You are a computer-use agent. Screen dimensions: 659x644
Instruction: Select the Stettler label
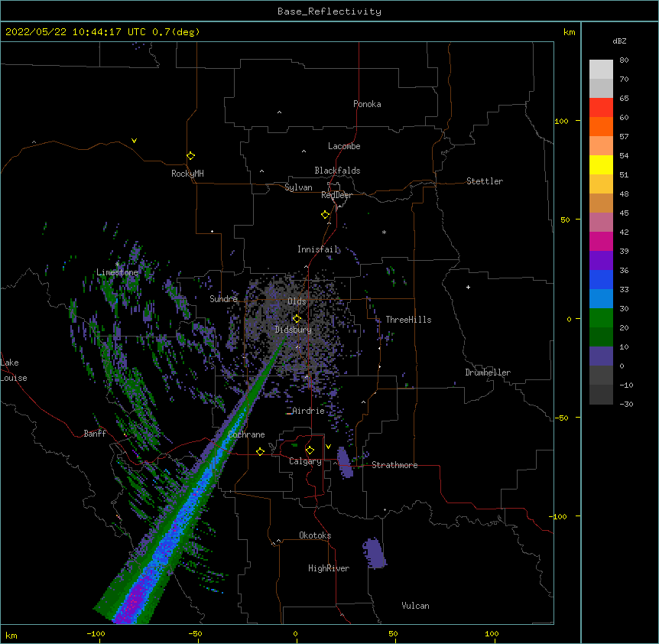tap(485, 181)
